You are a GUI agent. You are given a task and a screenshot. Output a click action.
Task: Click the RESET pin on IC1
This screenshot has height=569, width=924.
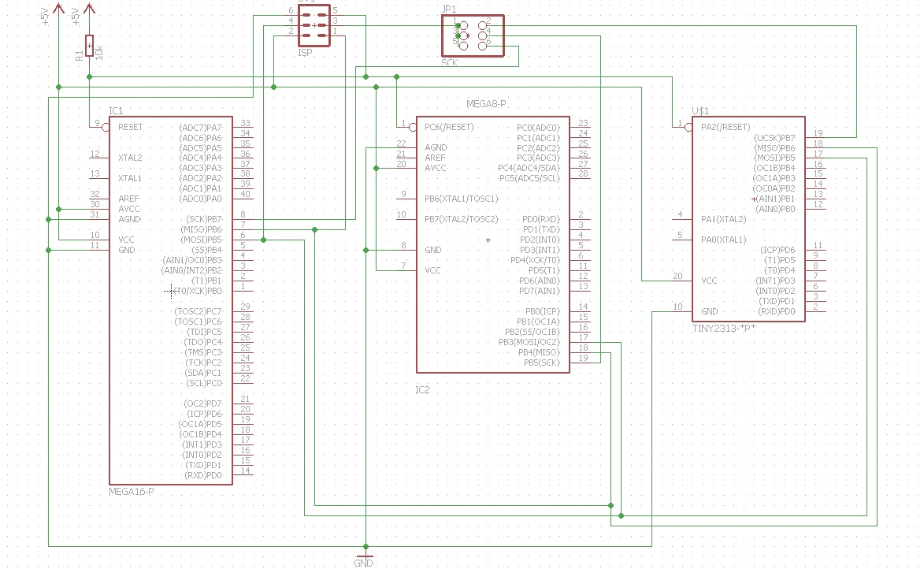tap(130, 127)
